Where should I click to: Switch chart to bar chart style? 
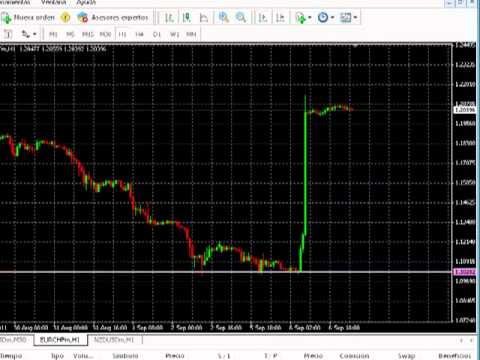pos(169,17)
